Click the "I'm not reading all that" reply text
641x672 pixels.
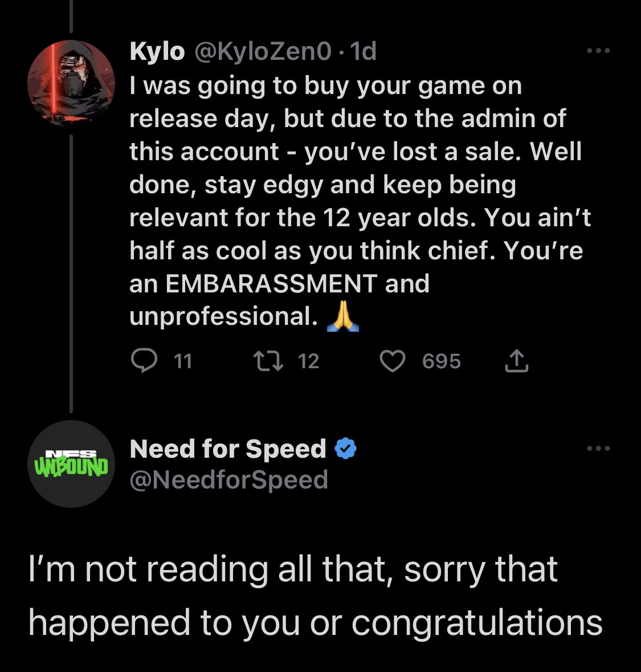point(315,595)
